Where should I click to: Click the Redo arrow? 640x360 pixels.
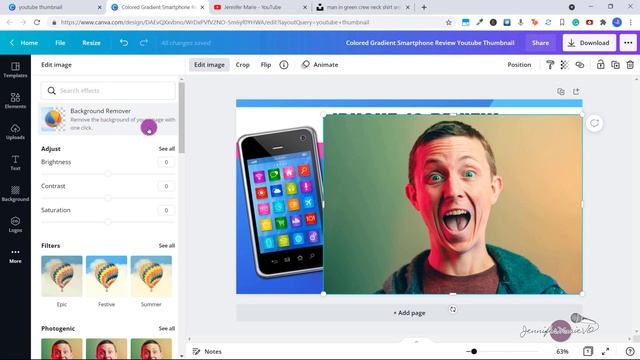tap(144, 42)
